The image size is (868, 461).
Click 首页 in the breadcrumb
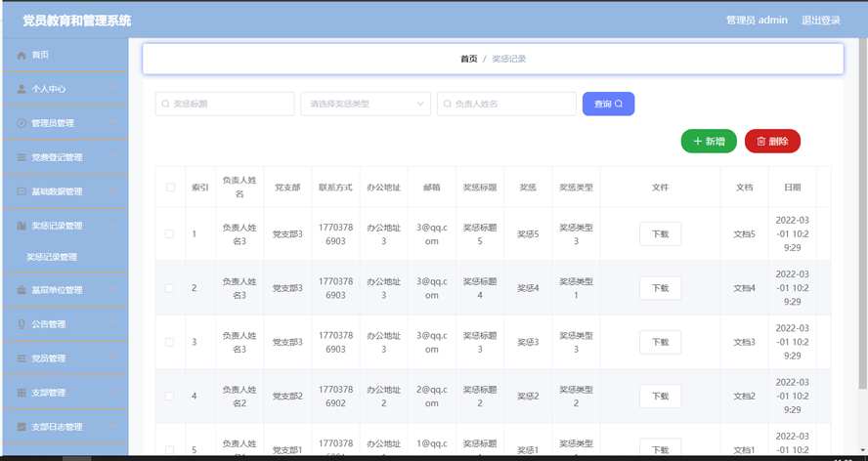pyautogui.click(x=469, y=59)
